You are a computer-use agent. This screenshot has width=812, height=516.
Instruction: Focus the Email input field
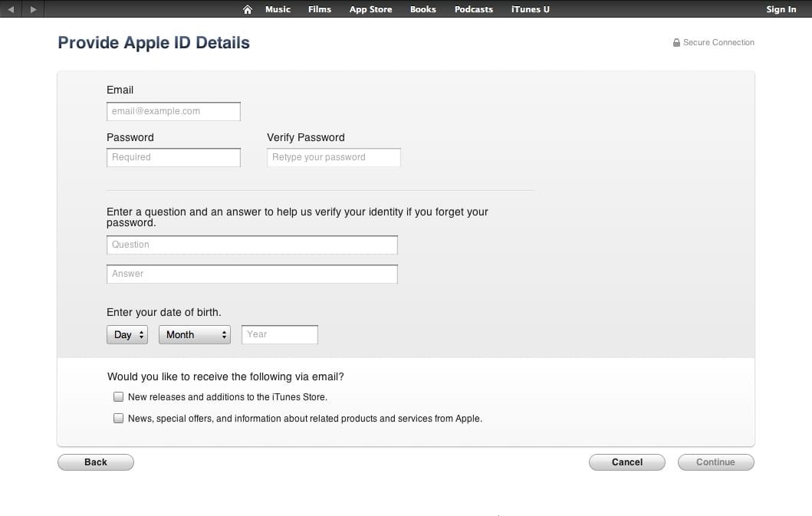(173, 111)
